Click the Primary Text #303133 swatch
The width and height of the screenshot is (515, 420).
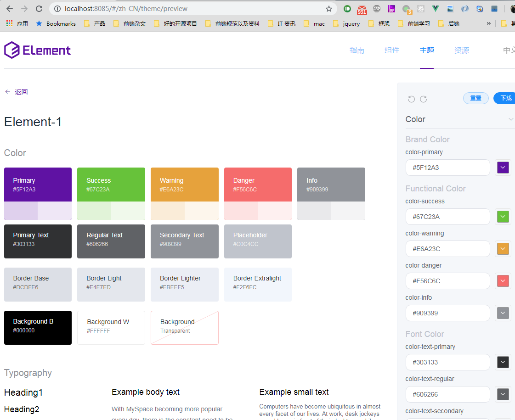pyautogui.click(x=38, y=241)
